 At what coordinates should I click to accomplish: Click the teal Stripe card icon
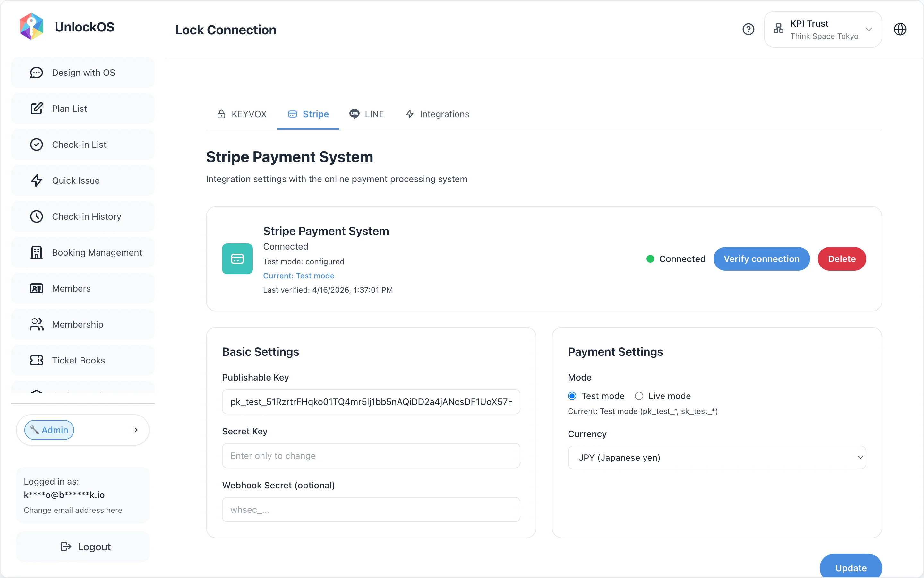[x=237, y=259]
